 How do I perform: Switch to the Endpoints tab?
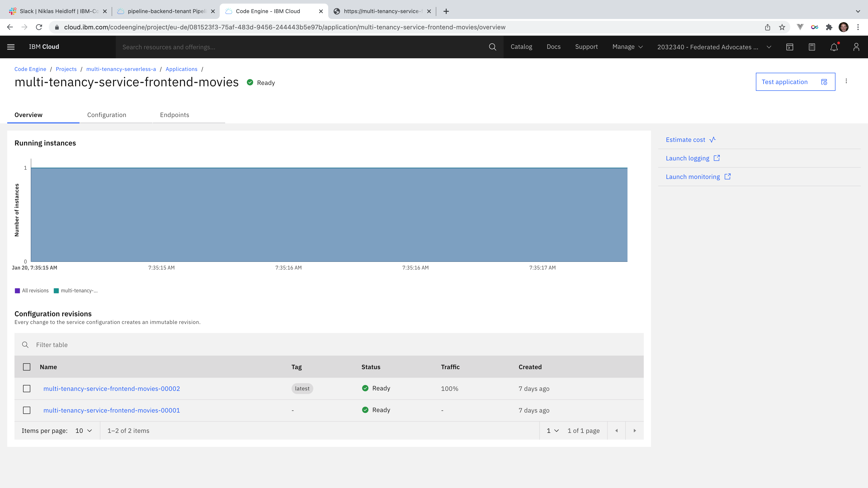175,115
